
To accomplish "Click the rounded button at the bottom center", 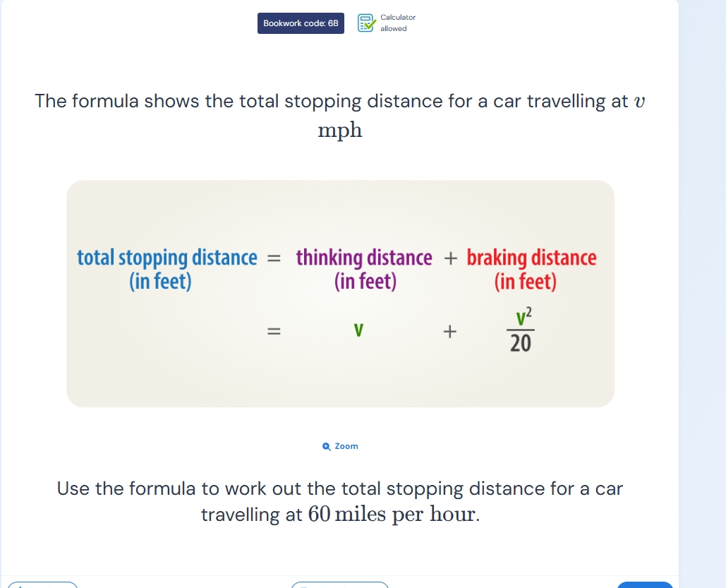I will tap(339, 586).
